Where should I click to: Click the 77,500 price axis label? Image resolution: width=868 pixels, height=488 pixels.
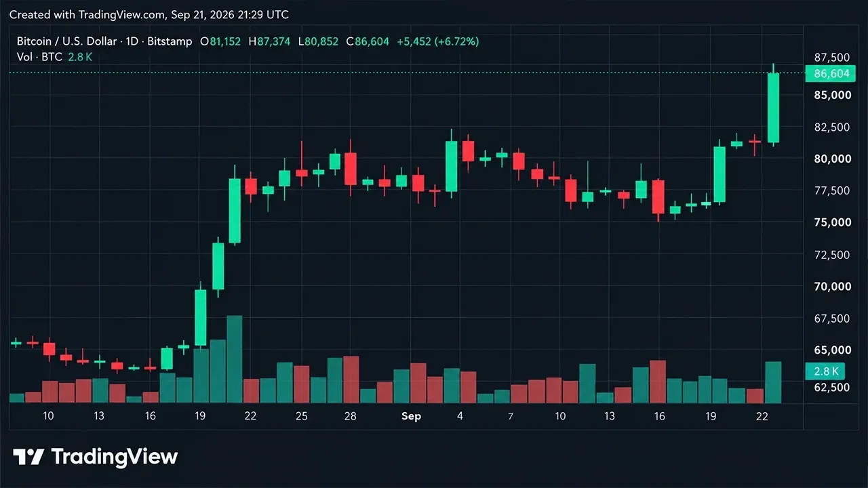click(x=831, y=190)
